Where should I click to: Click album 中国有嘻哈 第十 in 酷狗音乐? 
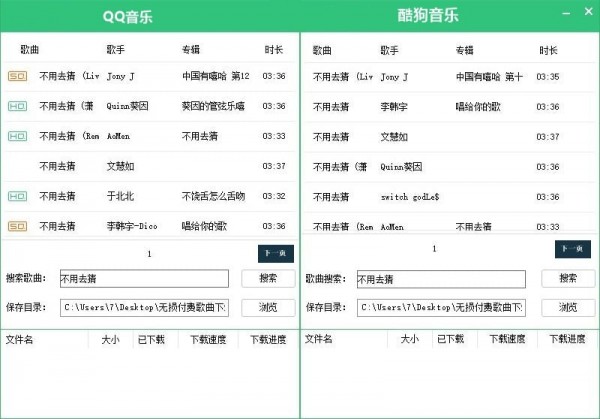click(489, 77)
